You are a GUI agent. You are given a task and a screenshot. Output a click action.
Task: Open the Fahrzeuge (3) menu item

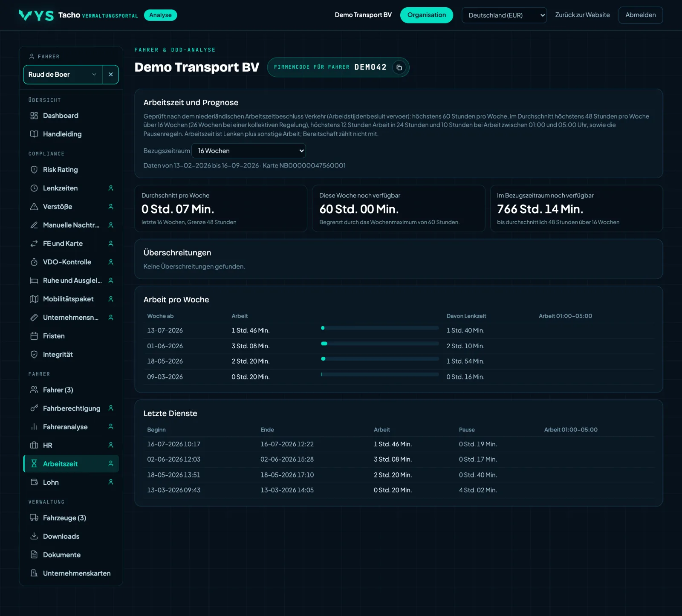(x=71, y=518)
